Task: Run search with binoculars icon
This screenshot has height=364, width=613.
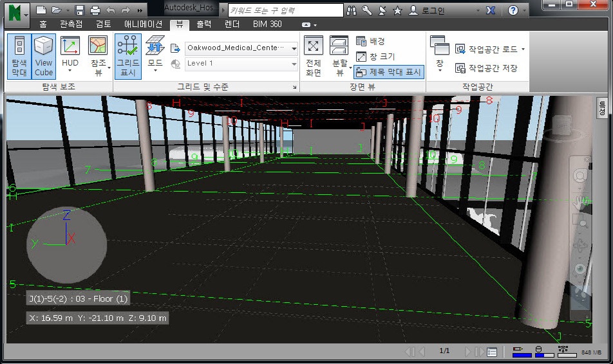Action: [x=352, y=10]
